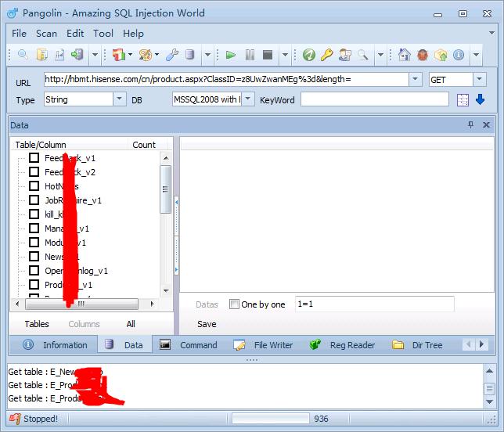Open the Help menu
The width and height of the screenshot is (504, 432).
click(x=133, y=33)
